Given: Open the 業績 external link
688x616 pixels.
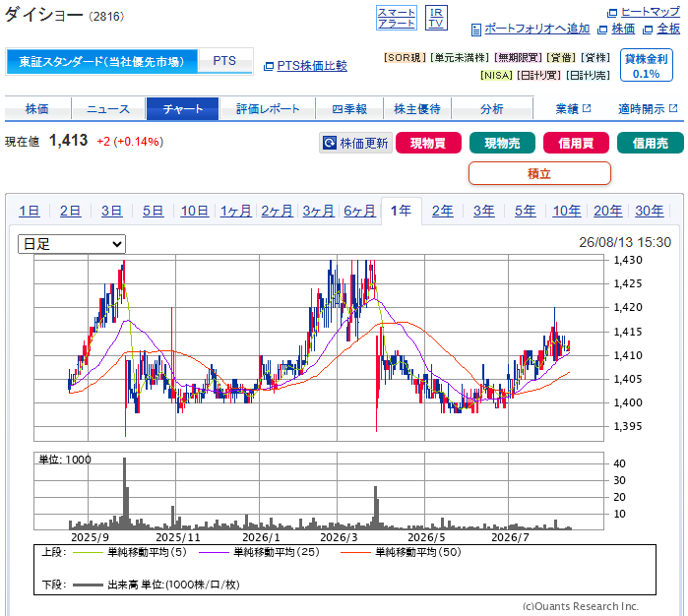Looking at the screenshot, I should [573, 109].
